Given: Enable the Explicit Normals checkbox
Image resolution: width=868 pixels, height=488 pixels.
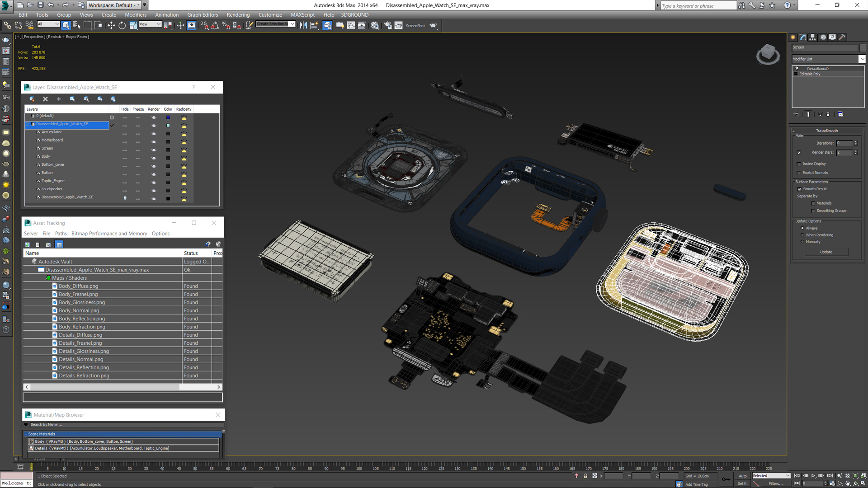Looking at the screenshot, I should click(x=799, y=173).
